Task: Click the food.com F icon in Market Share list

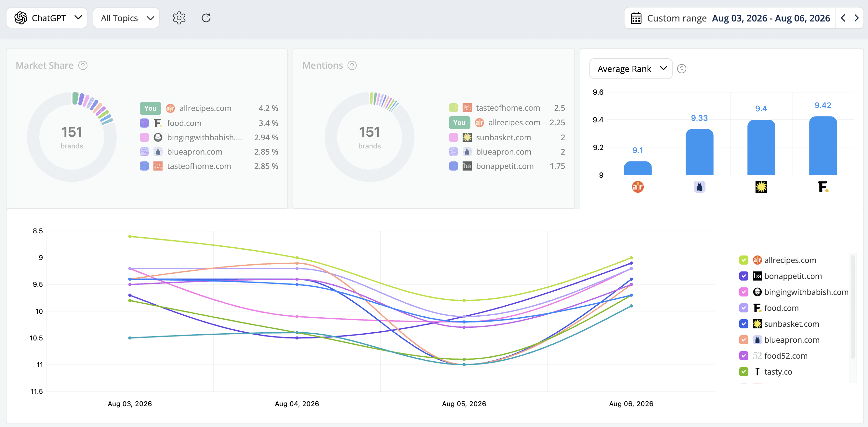Action: 158,123
